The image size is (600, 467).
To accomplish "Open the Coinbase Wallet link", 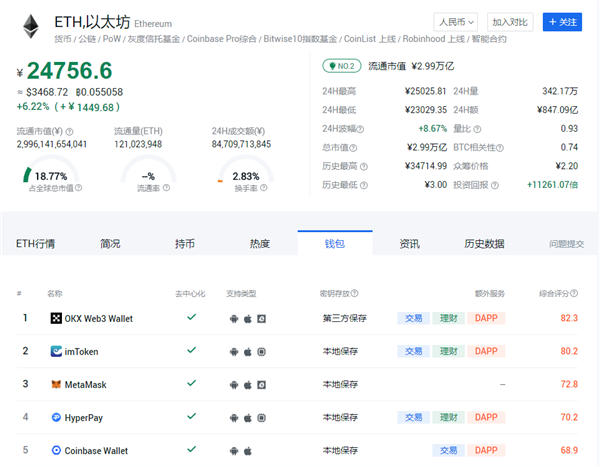I will pos(96,451).
